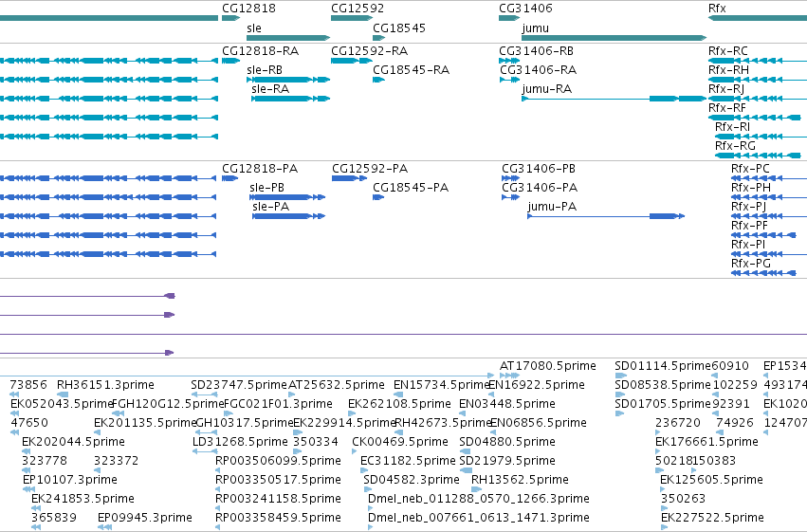This screenshot has width=807, height=532.
Task: Select the Rfx-RI transcript label
Action: [x=732, y=127]
